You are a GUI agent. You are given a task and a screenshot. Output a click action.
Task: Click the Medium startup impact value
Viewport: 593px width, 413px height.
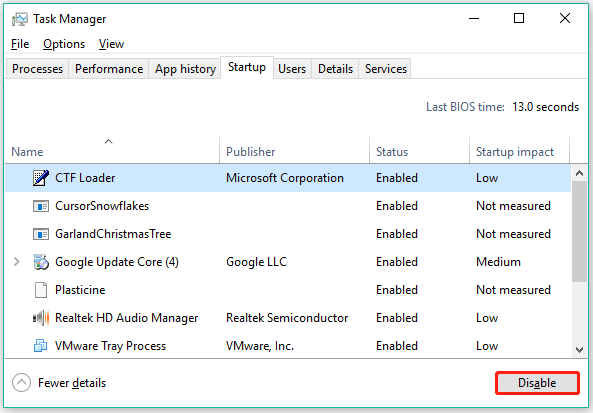tap(498, 262)
